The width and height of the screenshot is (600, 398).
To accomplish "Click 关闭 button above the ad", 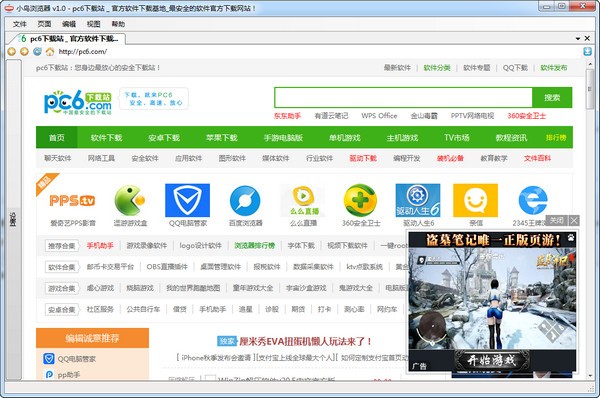I will [557, 220].
